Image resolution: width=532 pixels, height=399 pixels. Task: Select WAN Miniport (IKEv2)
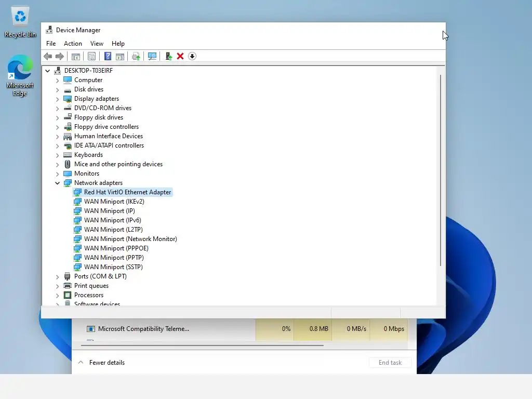click(114, 202)
